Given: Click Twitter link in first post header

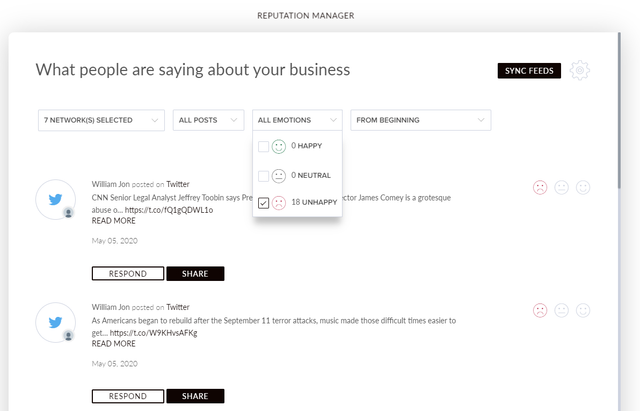Looking at the screenshot, I should click(178, 184).
